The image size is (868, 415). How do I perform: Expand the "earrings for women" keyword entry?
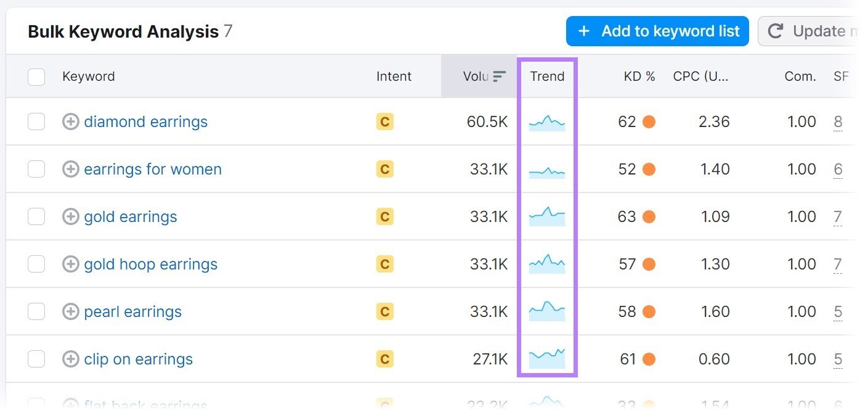(x=71, y=169)
